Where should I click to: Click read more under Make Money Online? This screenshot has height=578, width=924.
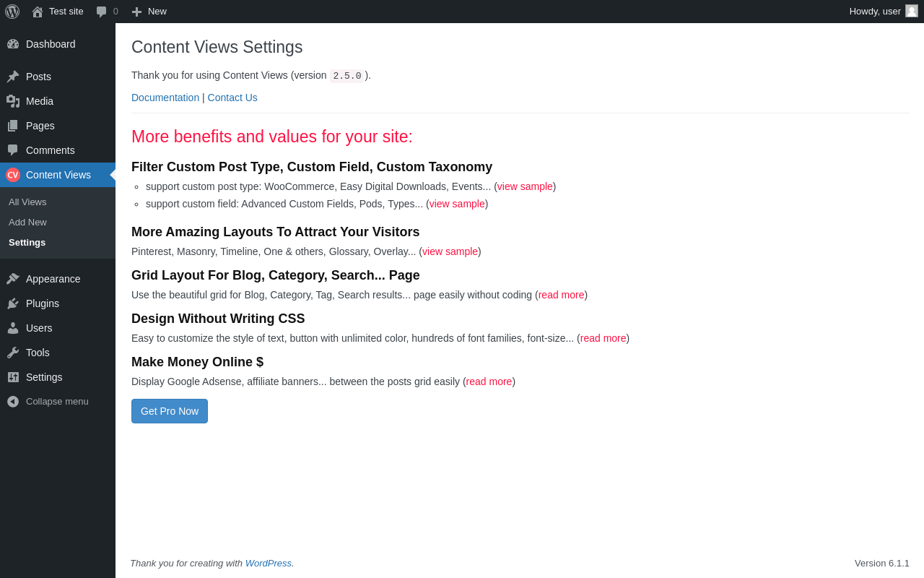489,381
